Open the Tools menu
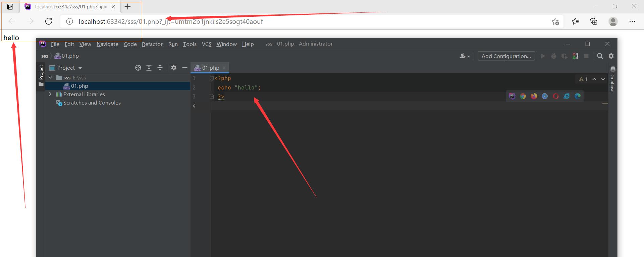 (190, 44)
